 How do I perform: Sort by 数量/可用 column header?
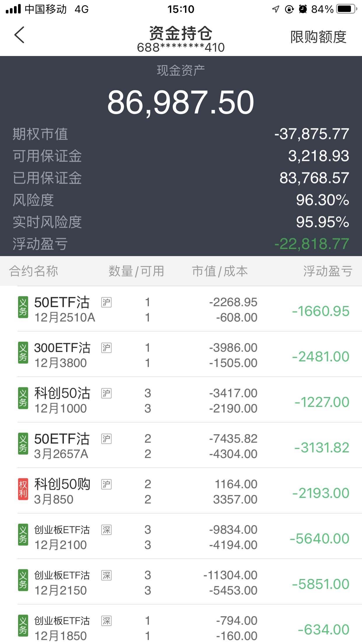(136, 271)
